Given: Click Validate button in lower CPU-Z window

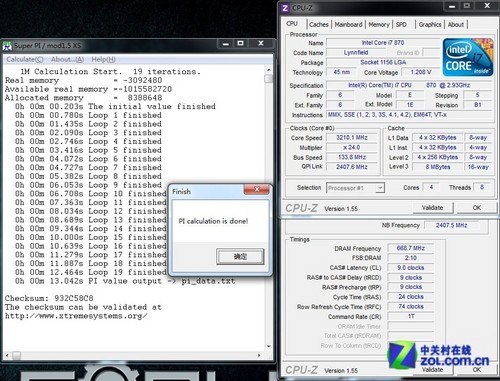Looking at the screenshot, I should 432,369.
